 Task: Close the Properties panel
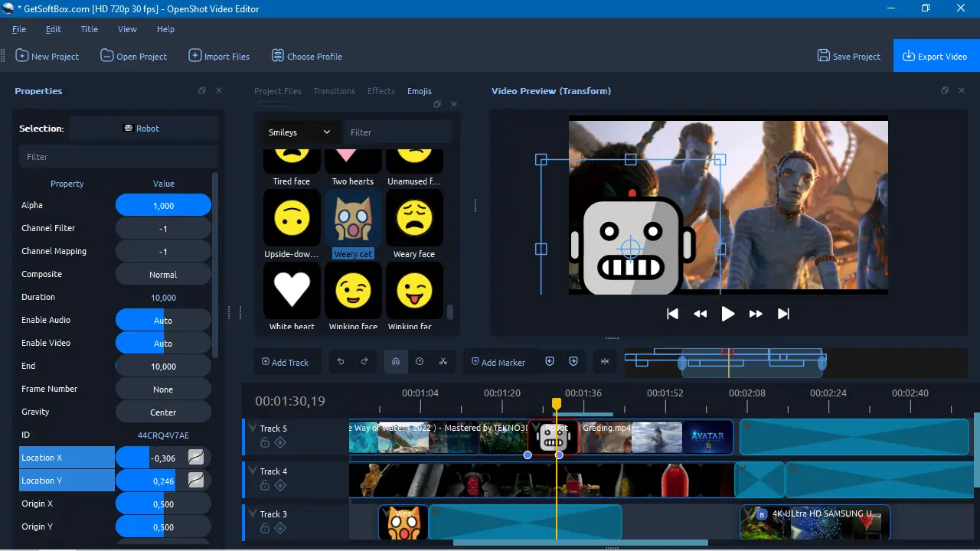click(219, 90)
